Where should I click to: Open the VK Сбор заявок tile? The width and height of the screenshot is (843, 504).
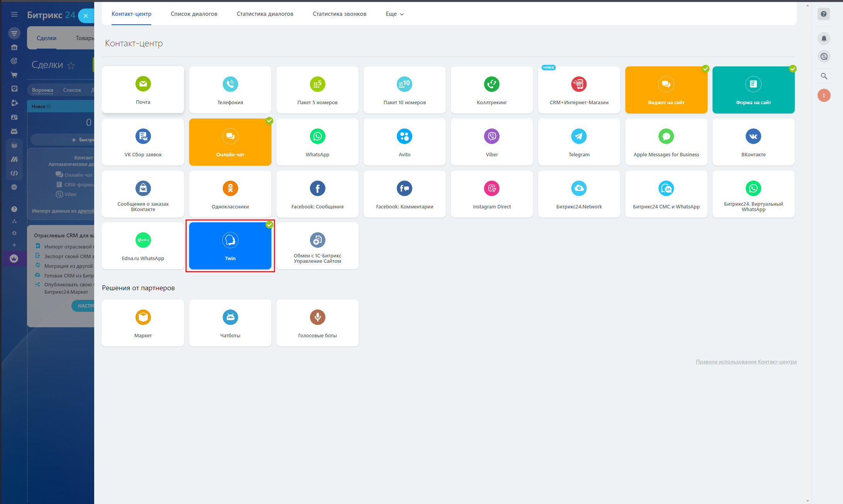(143, 142)
